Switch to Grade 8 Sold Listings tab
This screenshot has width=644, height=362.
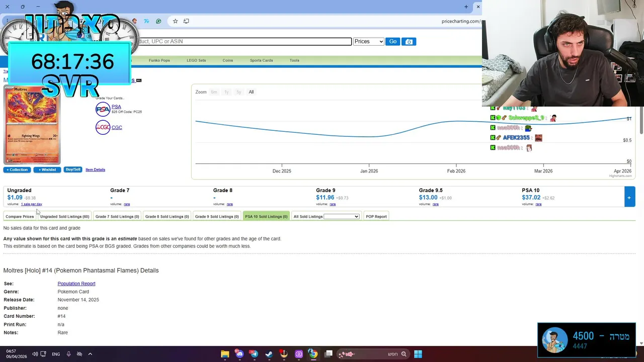[167, 217]
